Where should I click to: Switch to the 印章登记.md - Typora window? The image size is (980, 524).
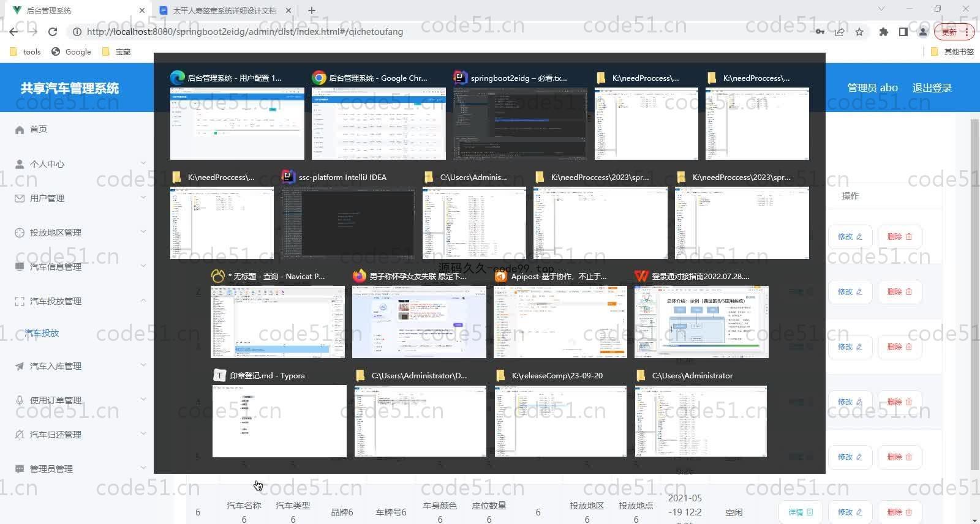(x=279, y=421)
